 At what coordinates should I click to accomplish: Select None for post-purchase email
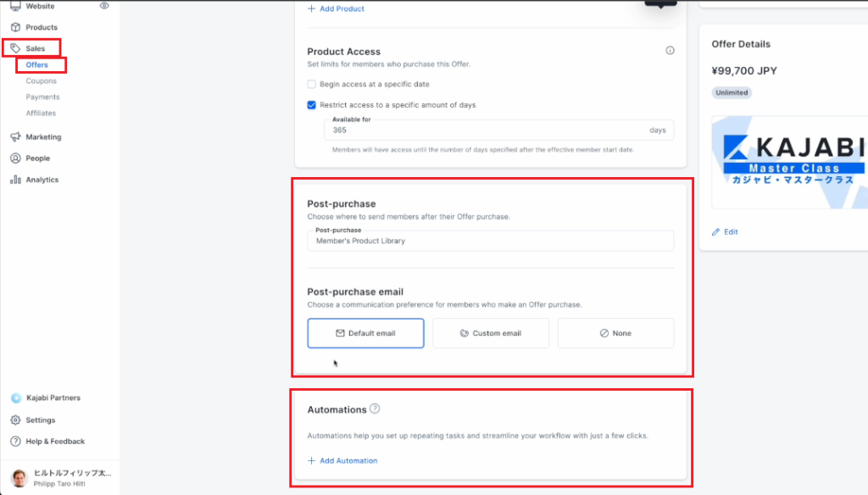pos(615,333)
